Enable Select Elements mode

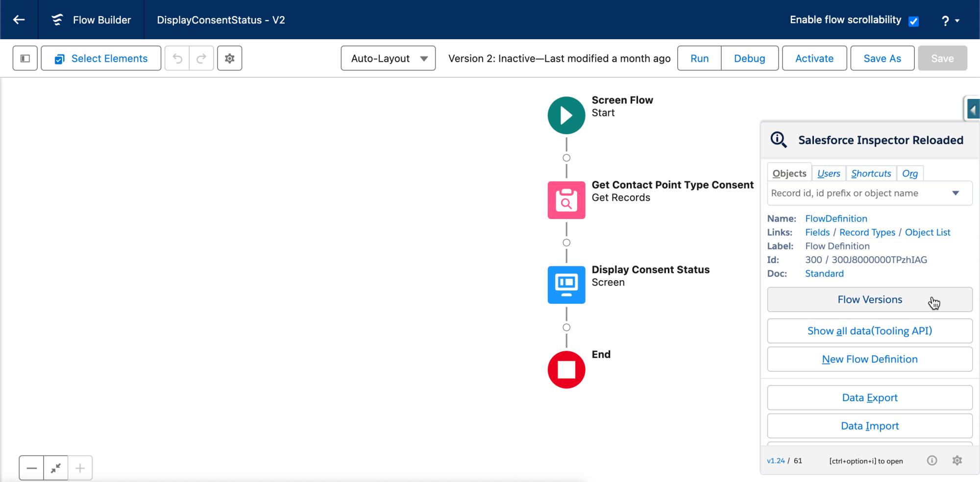pos(101,58)
